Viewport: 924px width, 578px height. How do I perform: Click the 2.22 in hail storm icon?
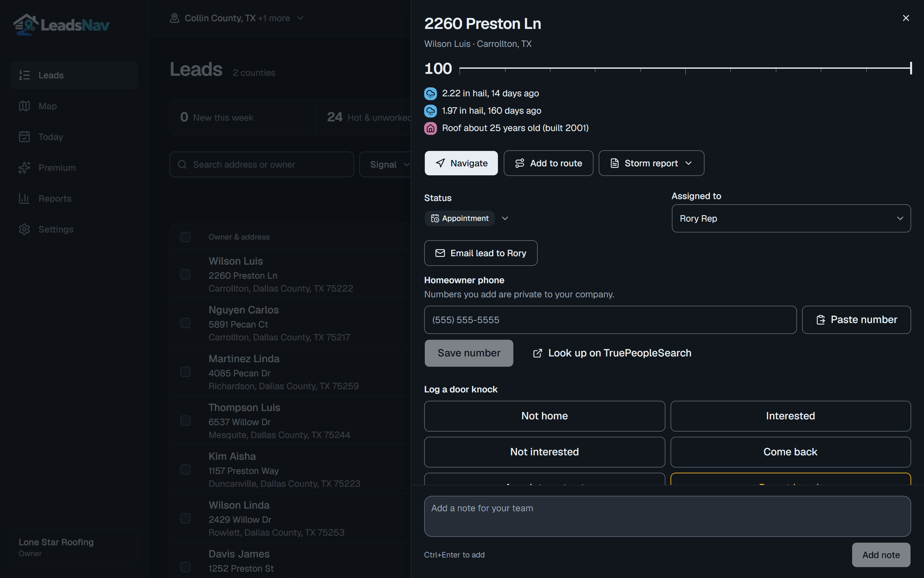tap(430, 93)
